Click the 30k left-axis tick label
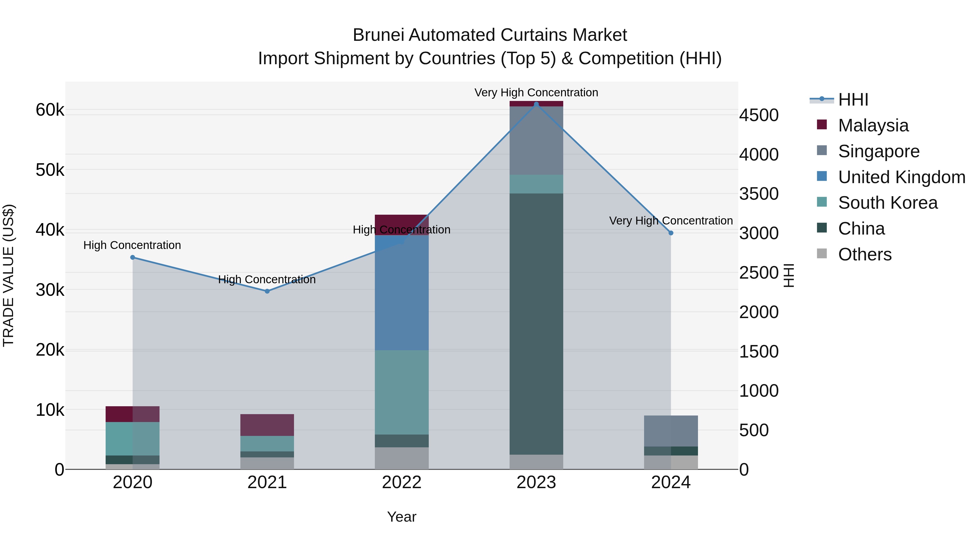Viewport: 980px width, 551px height. 50,290
